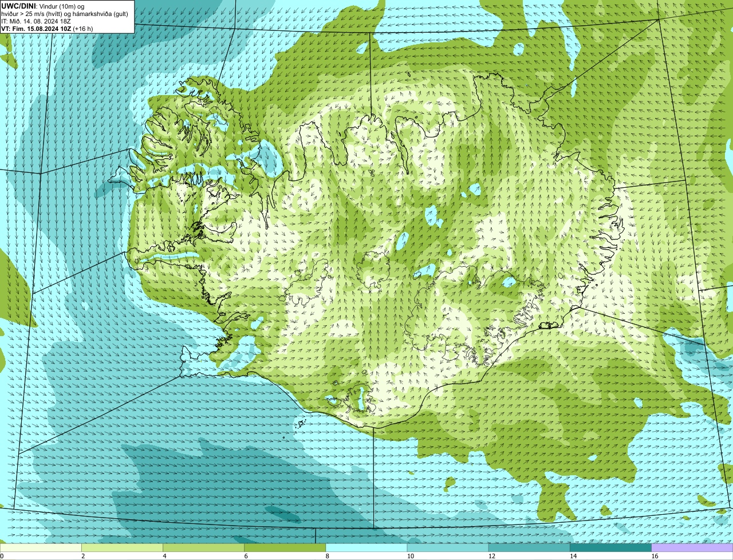Viewport: 733px width, 560px height.
Task: Click the 6–8 m/s olive green legend segment
Action: [x=285, y=548]
